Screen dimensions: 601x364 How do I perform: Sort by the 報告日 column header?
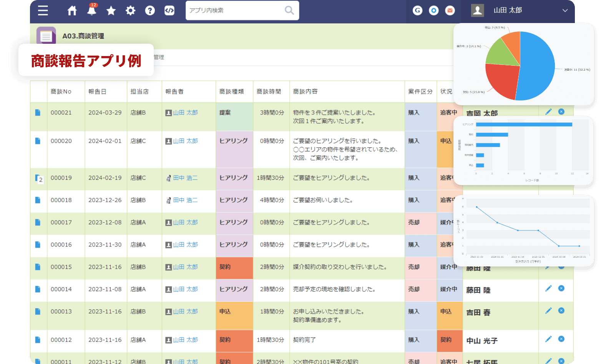[97, 91]
